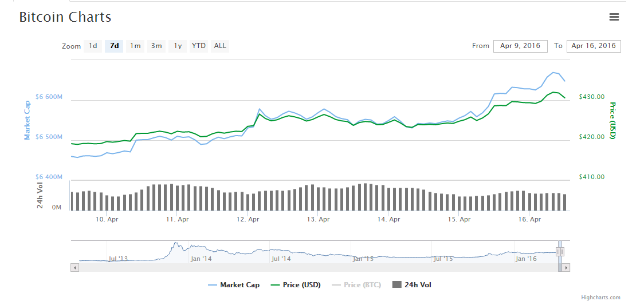Edit the To date field
Image resolution: width=644 pixels, height=305 pixels.
pyautogui.click(x=593, y=46)
